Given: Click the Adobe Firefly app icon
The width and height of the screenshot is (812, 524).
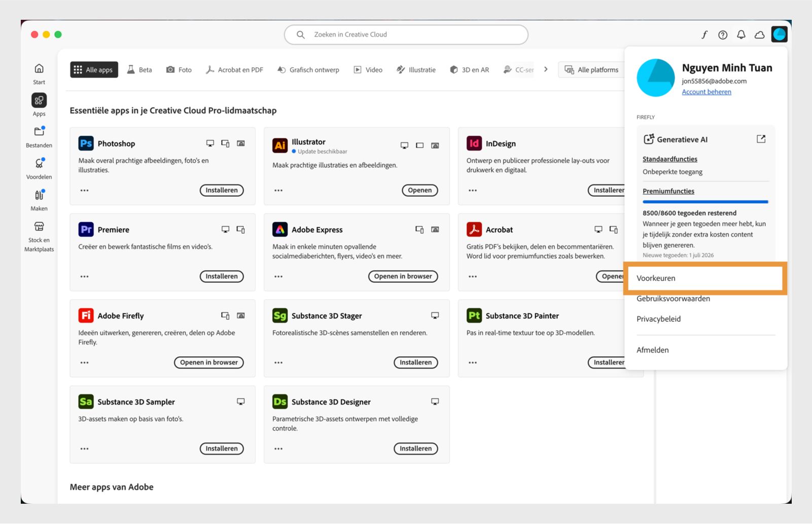Looking at the screenshot, I should pyautogui.click(x=86, y=316).
